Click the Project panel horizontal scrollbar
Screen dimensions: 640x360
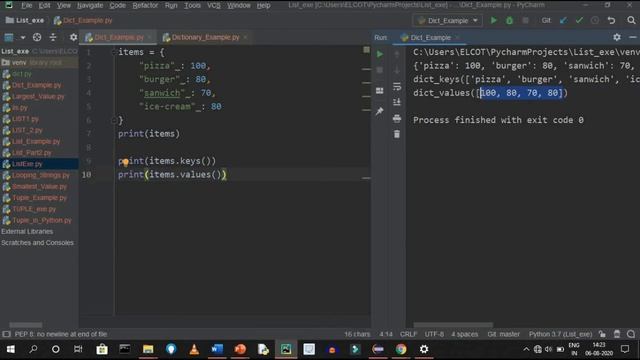pyautogui.click(x=25, y=325)
